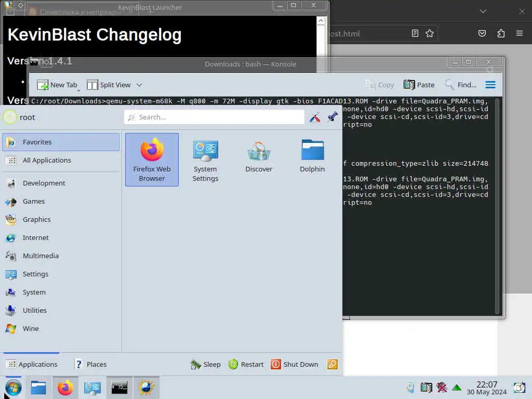The height and width of the screenshot is (399, 532).
Task: Open Dolphin from the taskbar
Action: point(38,388)
